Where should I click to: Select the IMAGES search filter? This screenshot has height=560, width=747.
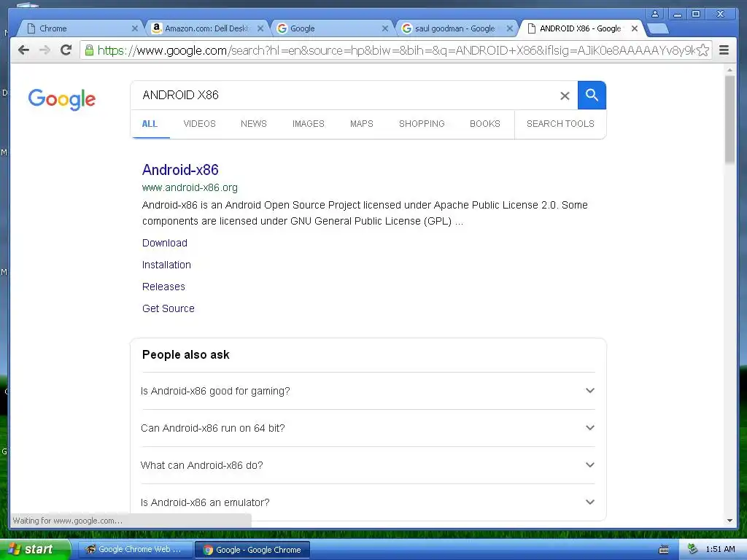(309, 124)
